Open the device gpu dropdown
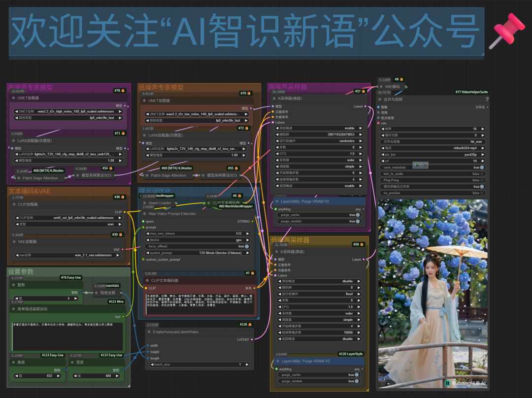This screenshot has height=398, width=532. 198,240
